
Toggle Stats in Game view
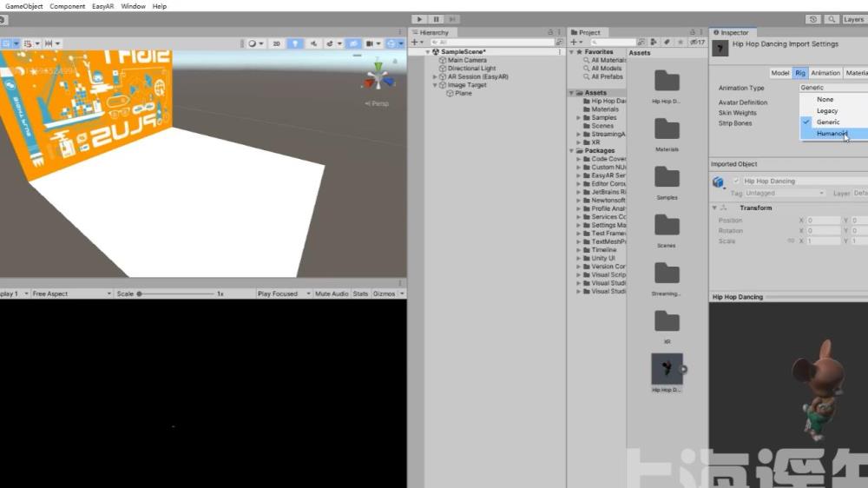pos(360,293)
